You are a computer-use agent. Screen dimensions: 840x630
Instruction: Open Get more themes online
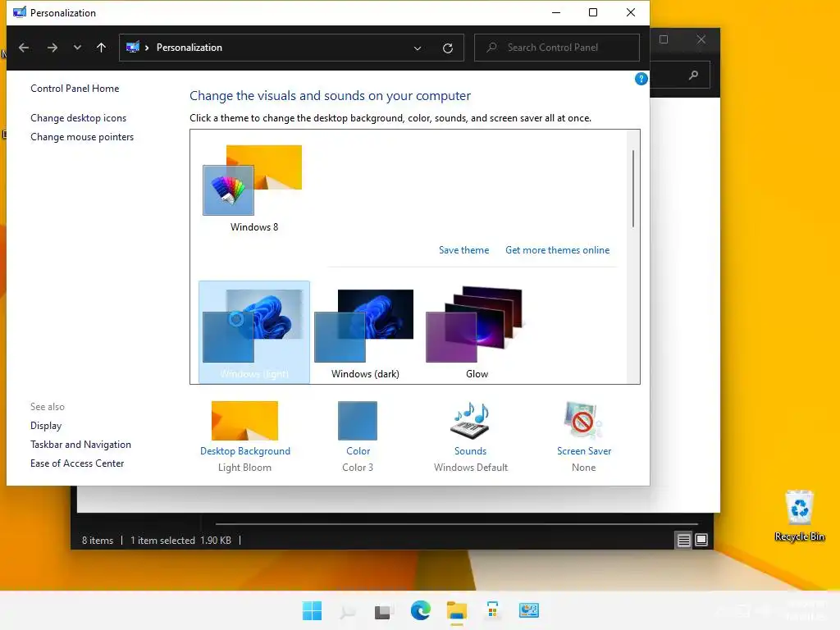(557, 250)
